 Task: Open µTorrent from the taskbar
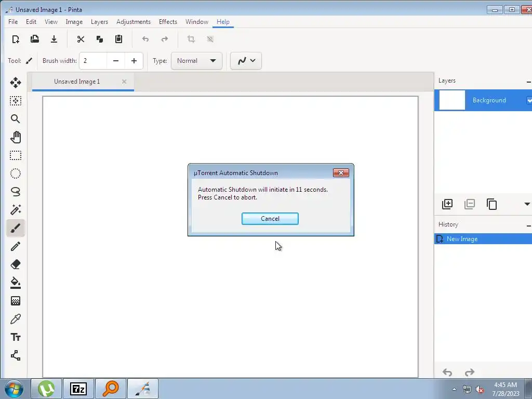46,389
